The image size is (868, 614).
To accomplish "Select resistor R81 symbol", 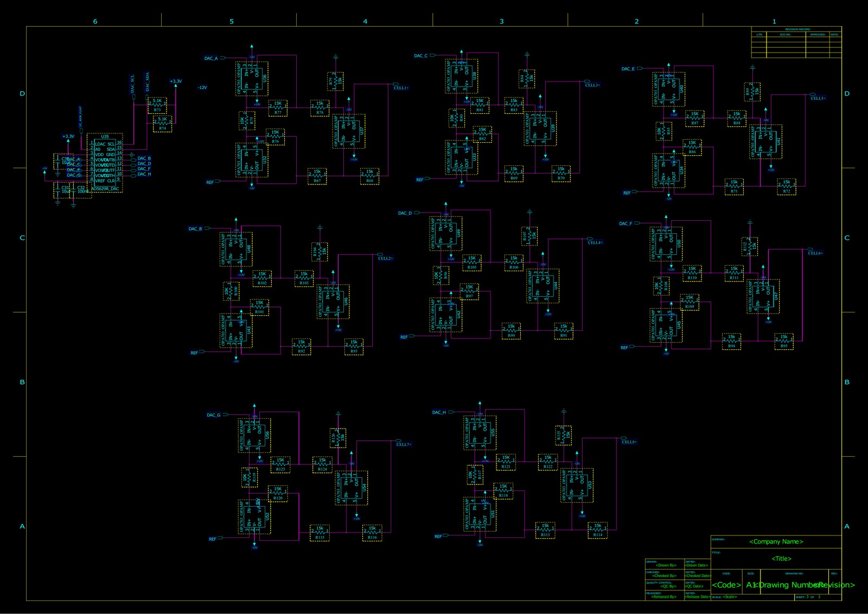I will point(480,105).
